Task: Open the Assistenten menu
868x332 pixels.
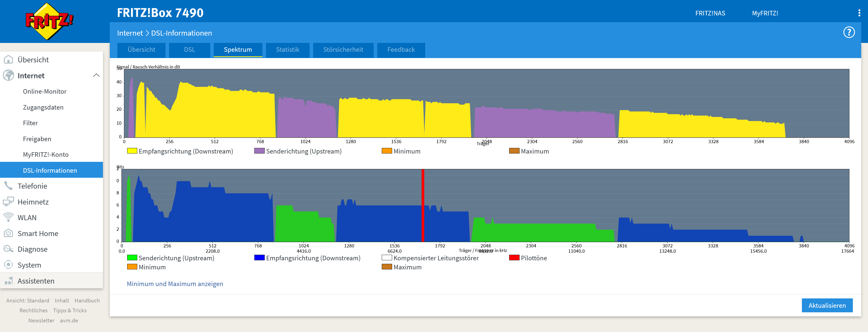Action: [x=51, y=281]
